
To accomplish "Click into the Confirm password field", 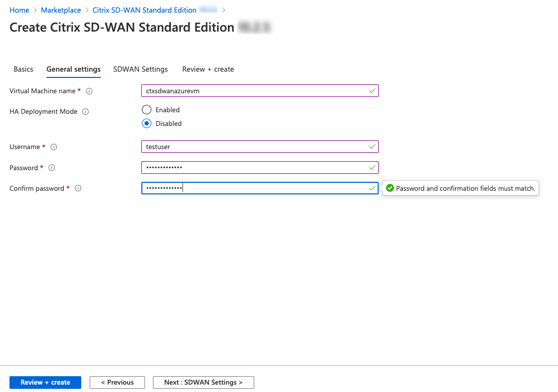I will coord(260,188).
